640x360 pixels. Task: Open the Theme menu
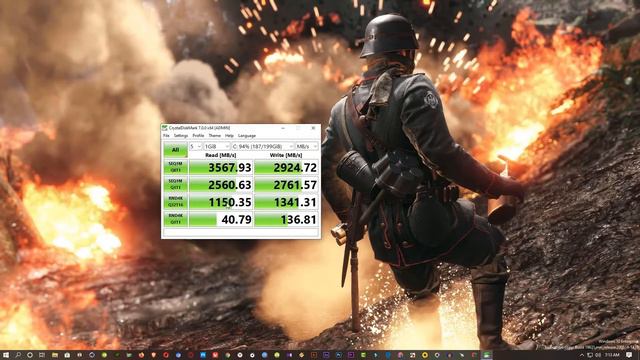214,136
